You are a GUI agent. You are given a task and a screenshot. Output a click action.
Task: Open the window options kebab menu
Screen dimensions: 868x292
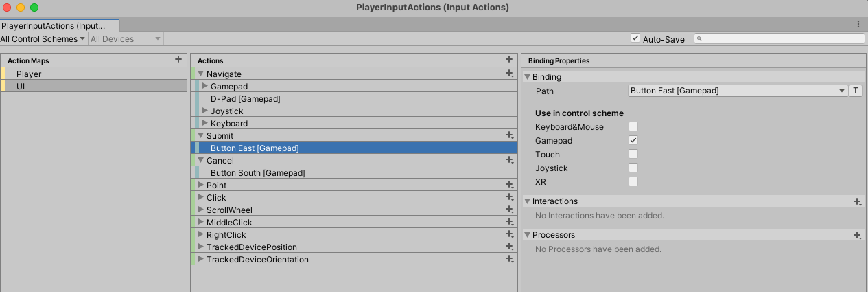coord(858,24)
